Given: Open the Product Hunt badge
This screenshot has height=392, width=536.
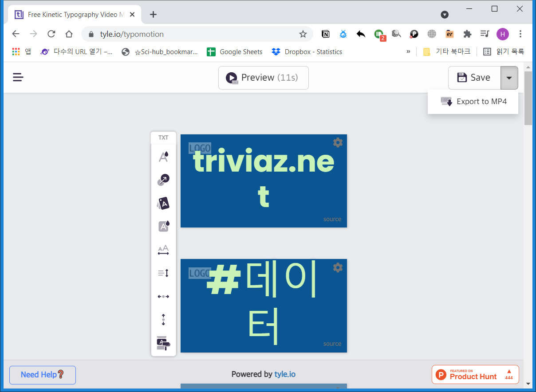Looking at the screenshot, I should [x=475, y=374].
